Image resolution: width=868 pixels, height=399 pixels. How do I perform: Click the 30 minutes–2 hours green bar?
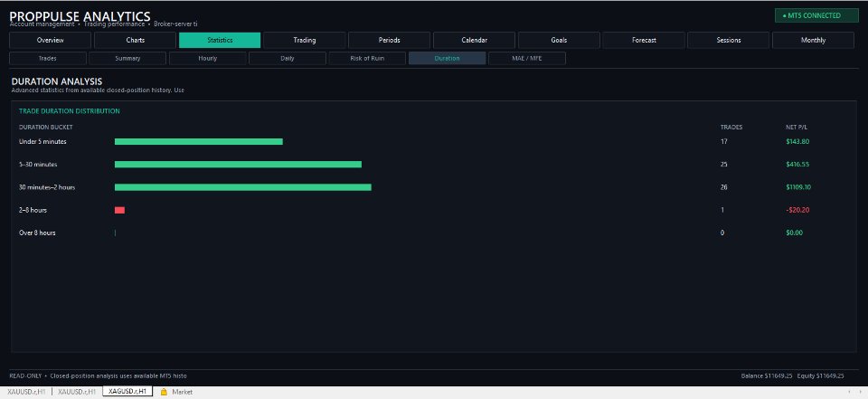coord(243,187)
